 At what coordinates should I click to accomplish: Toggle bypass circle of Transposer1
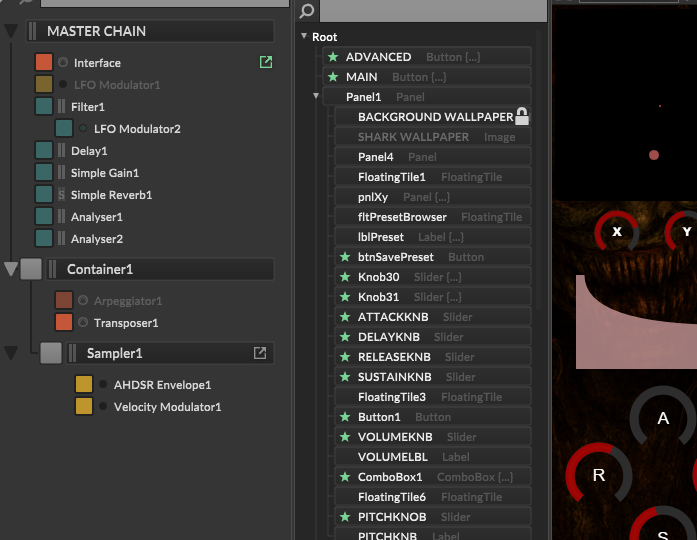(82, 322)
